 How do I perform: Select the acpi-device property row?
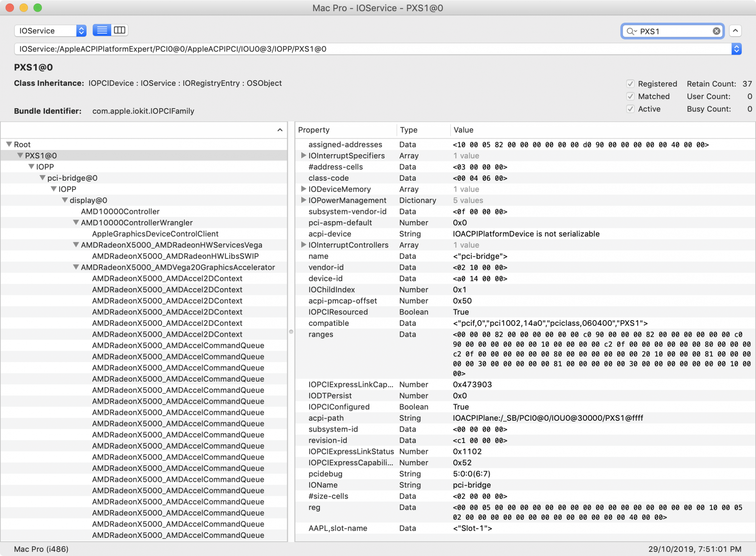[x=525, y=234]
